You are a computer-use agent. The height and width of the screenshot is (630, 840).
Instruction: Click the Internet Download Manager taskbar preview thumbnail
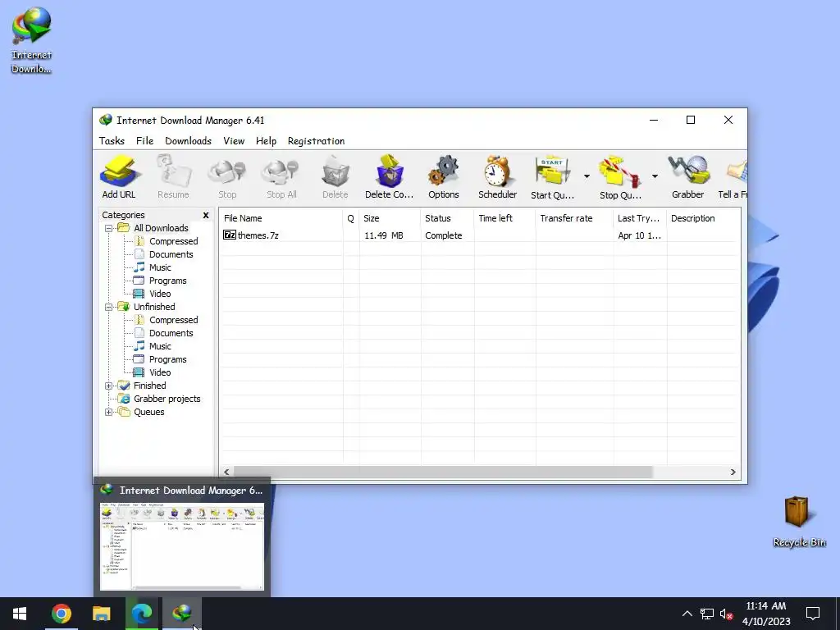tap(182, 546)
